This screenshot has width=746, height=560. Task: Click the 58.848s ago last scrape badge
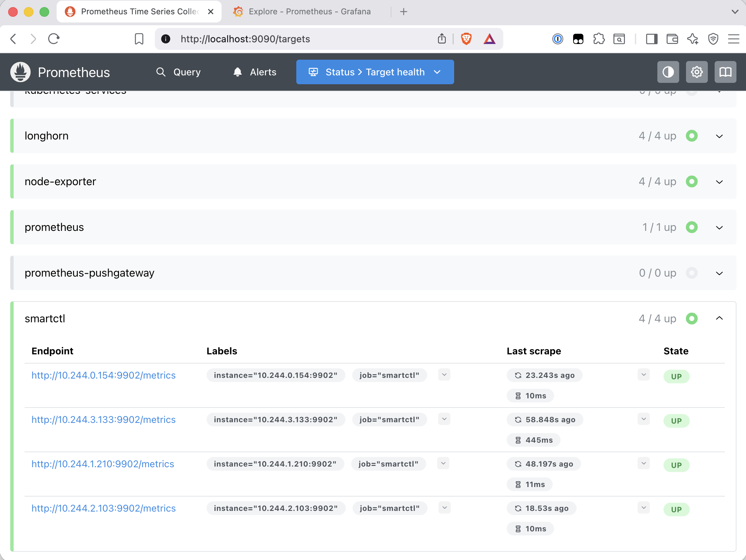545,419
